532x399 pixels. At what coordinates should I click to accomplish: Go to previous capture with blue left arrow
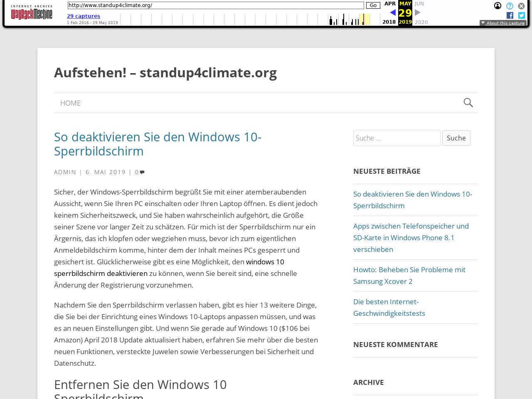pos(392,12)
